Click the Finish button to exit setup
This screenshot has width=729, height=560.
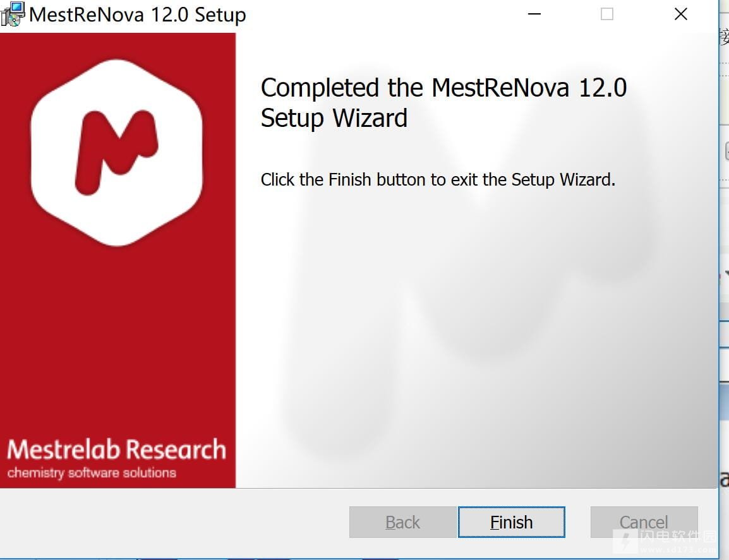pyautogui.click(x=512, y=522)
